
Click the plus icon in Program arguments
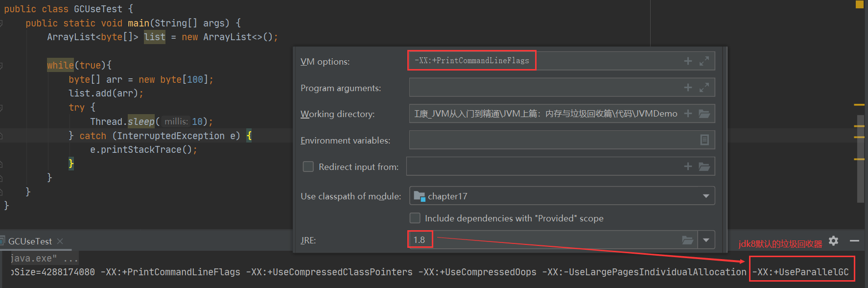click(x=688, y=87)
